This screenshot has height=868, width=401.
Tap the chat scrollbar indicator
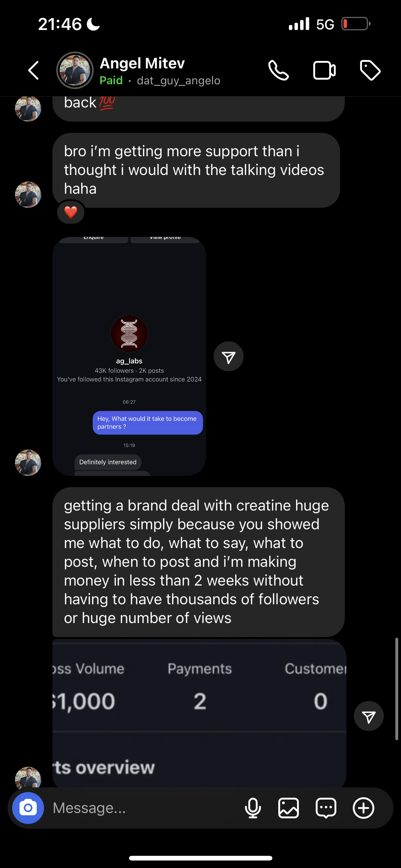coord(397,688)
